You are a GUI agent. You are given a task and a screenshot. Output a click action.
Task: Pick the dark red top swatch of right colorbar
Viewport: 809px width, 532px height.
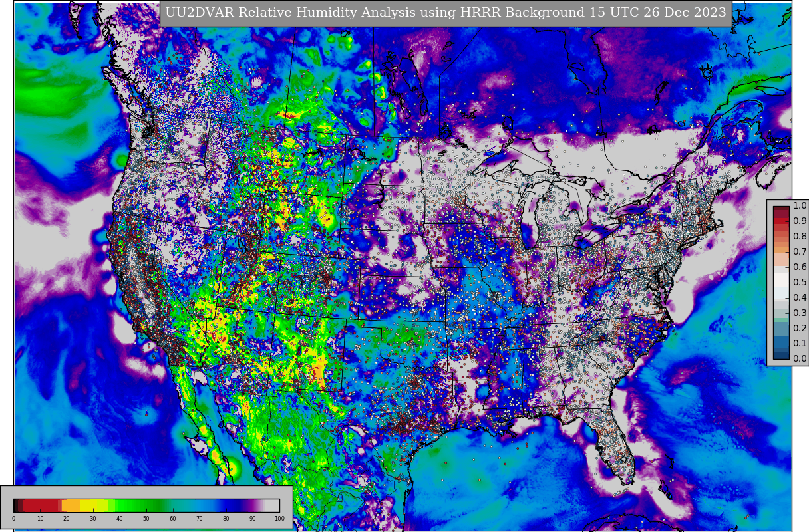click(781, 209)
